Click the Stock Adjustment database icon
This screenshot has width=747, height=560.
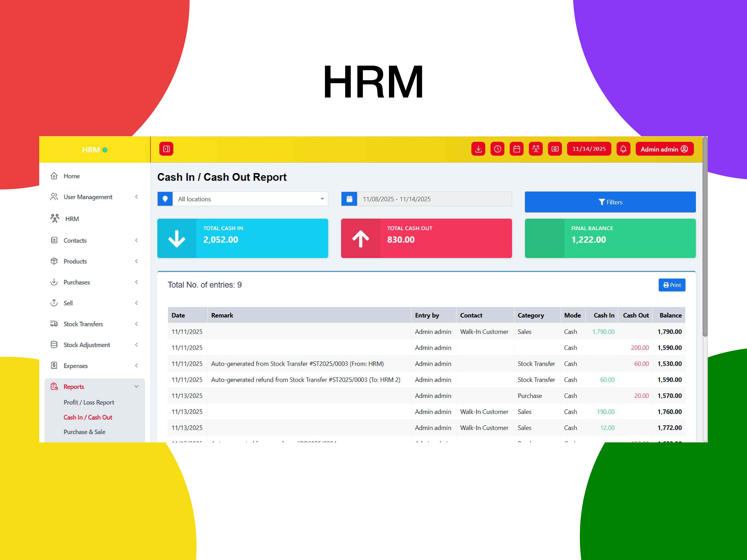point(54,345)
